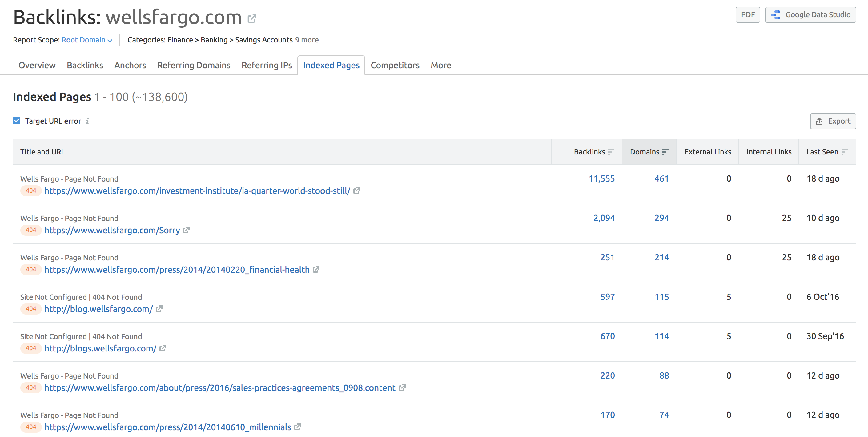Switch to the Backlinks tab
The height and width of the screenshot is (437, 868).
point(85,65)
